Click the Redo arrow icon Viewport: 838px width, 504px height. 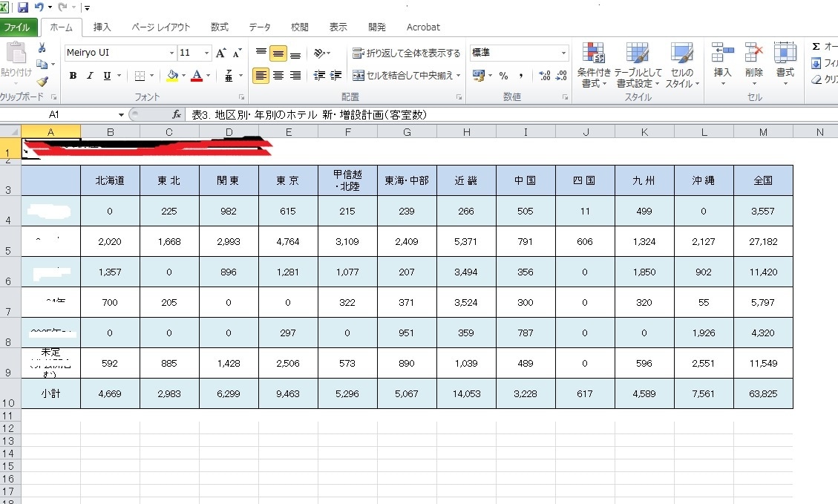tap(62, 7)
